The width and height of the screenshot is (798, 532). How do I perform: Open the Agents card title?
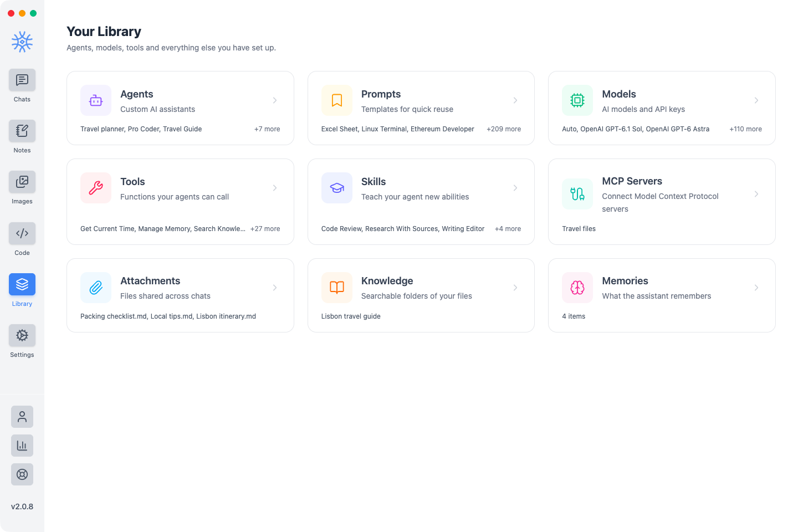click(137, 94)
